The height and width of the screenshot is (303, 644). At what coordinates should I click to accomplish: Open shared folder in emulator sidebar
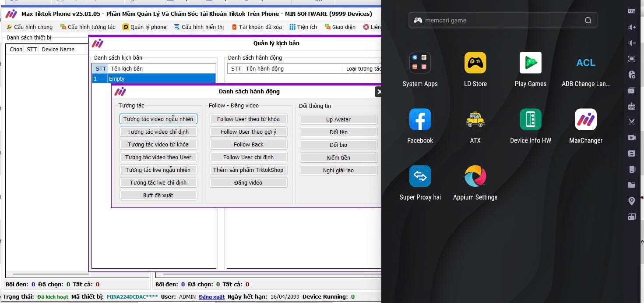632,185
